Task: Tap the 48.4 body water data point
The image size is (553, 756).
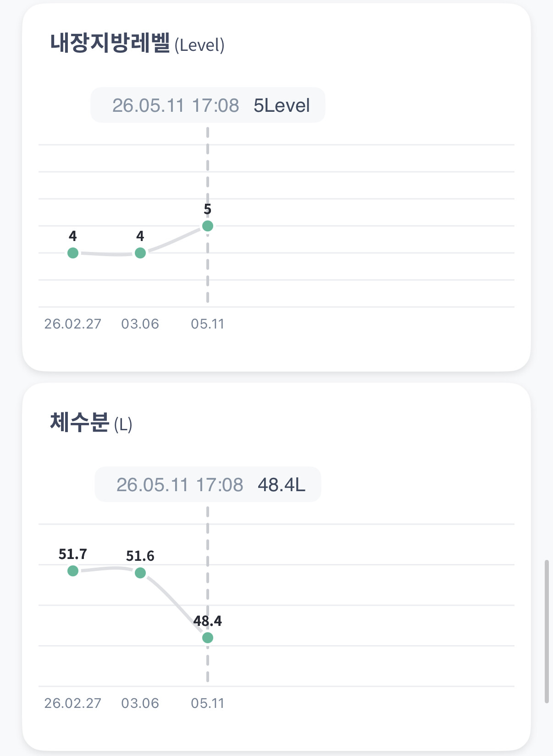Action: [x=208, y=638]
